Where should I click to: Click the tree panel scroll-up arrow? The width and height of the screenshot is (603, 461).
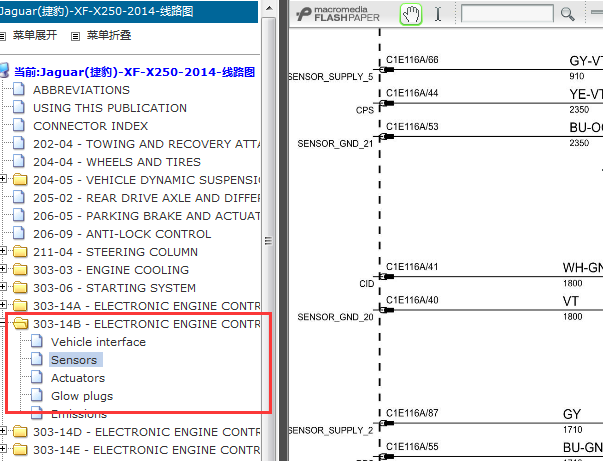click(x=269, y=8)
